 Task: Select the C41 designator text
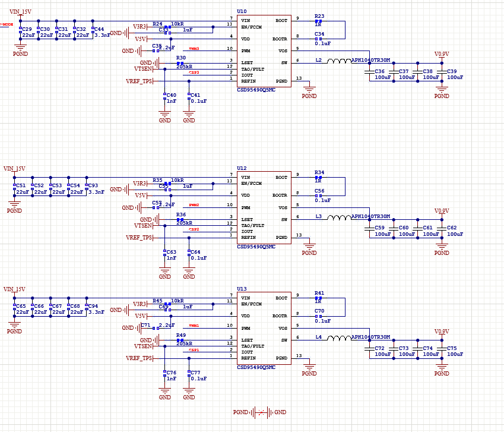195,95
